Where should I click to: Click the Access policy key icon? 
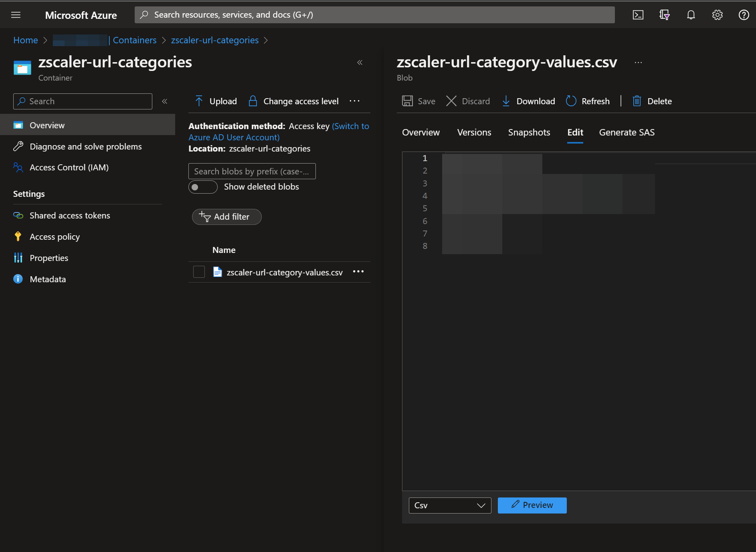pos(18,237)
